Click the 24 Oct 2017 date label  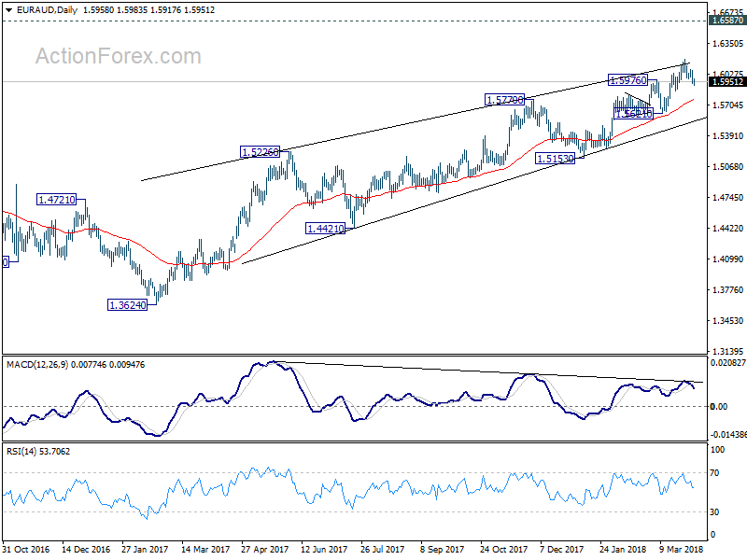pos(503,549)
